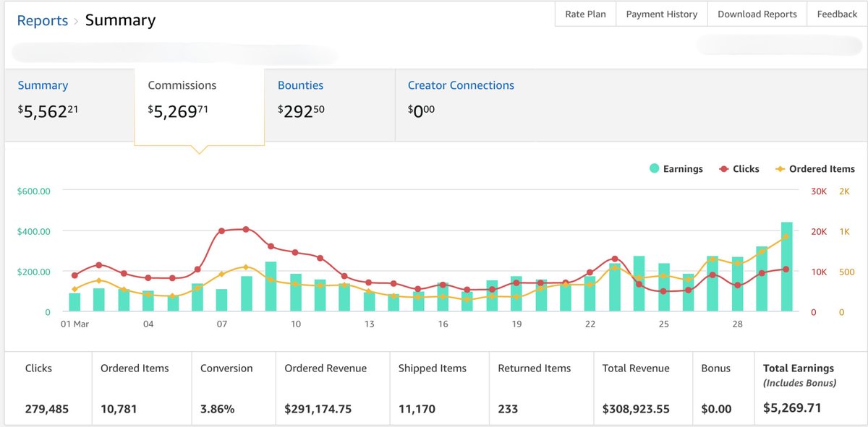The width and height of the screenshot is (868, 427).
Task: Click the $600.00 earnings axis label
Action: click(34, 191)
